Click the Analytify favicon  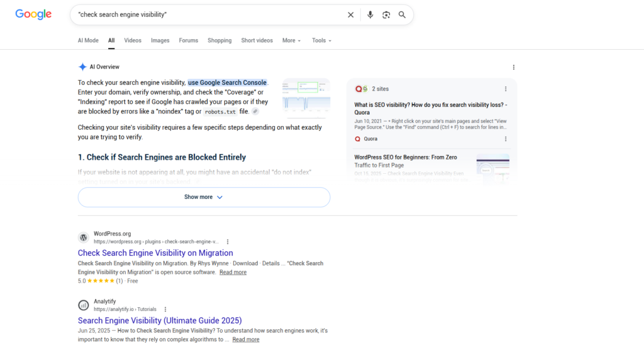84,305
